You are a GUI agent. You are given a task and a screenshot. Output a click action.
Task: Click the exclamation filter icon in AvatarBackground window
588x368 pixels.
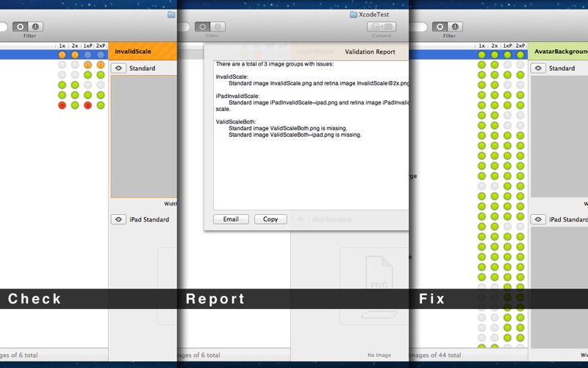[456, 26]
